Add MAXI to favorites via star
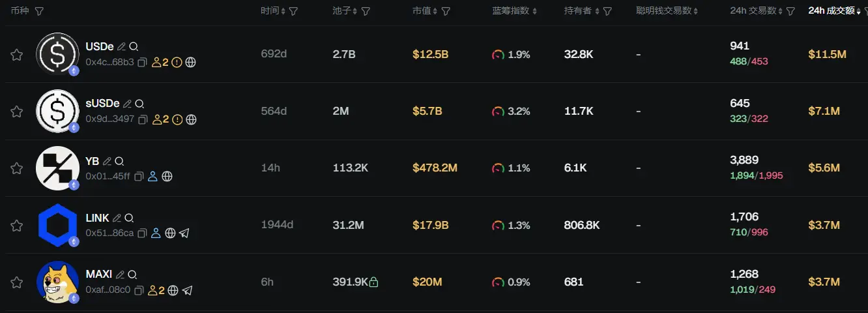Viewport: 868px width, 313px height. 17,282
